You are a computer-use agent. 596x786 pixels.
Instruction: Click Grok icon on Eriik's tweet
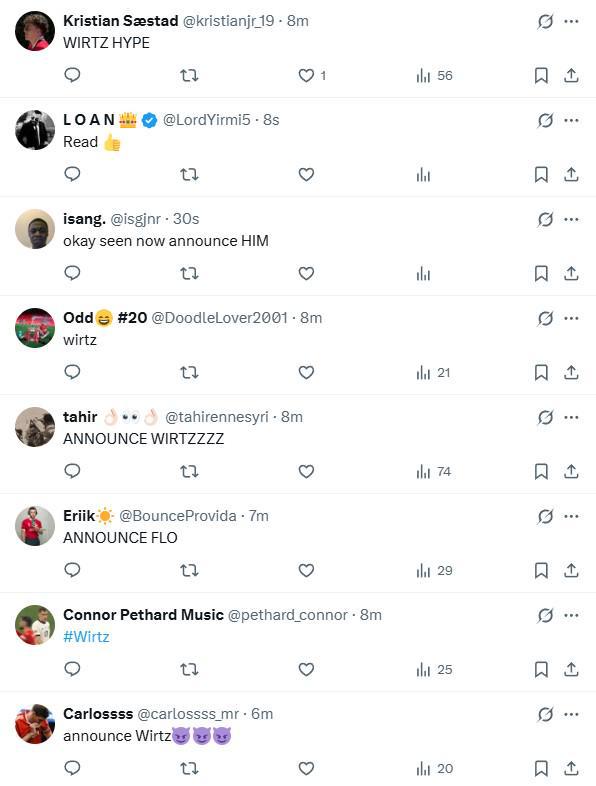(x=545, y=516)
